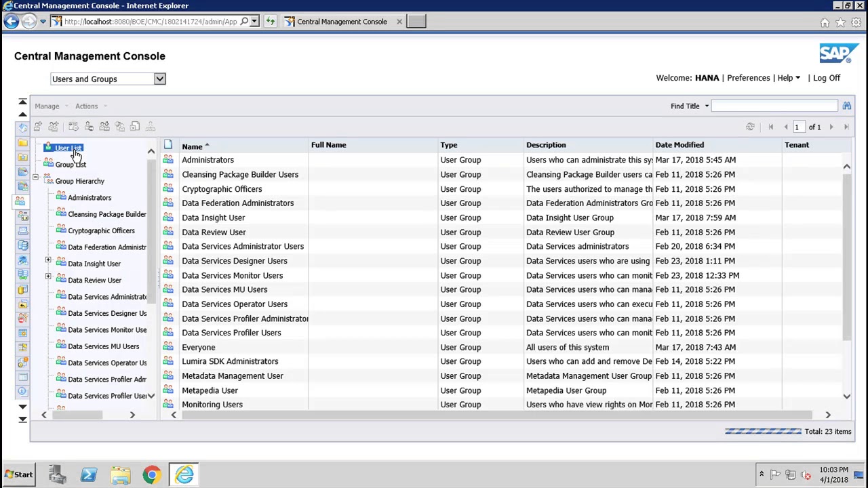Click table horizontal scrollbar right arrow

827,415
